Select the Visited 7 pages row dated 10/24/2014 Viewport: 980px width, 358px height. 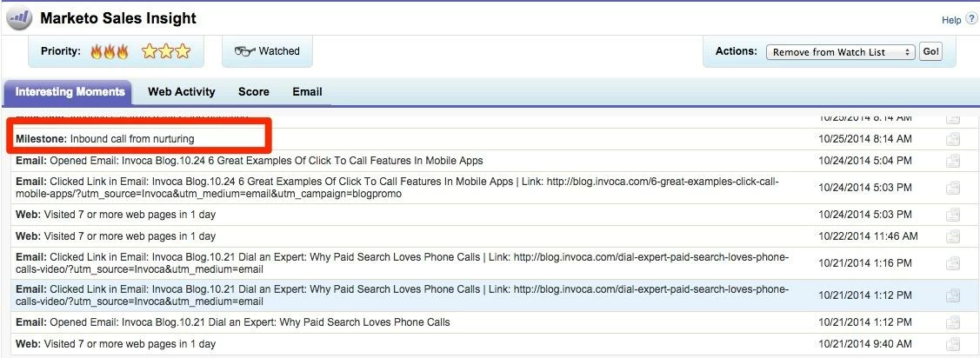pos(116,215)
